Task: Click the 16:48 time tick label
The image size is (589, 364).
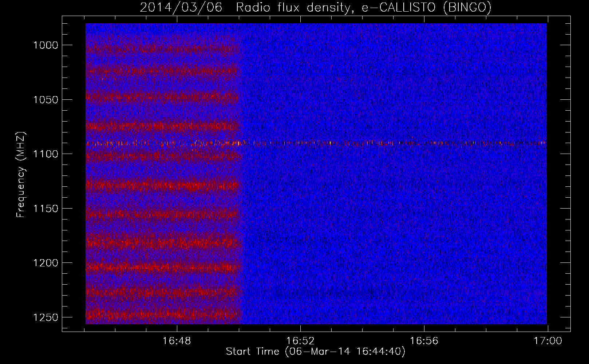Action: coord(177,341)
